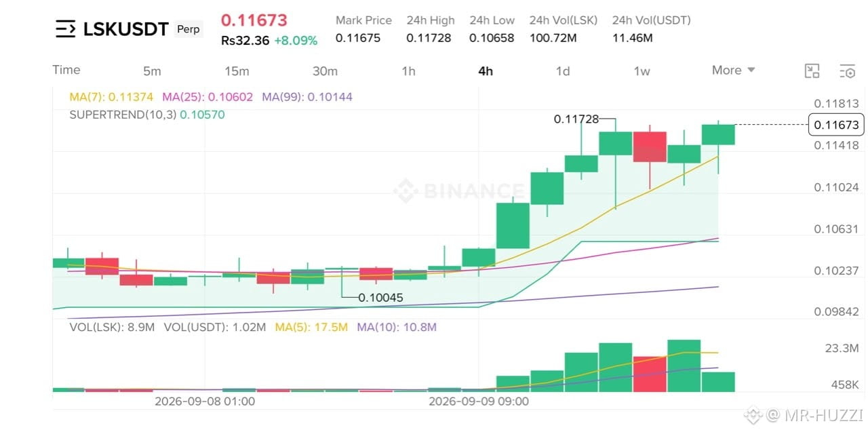Select the 5m interval
The height and width of the screenshot is (432, 868).
[x=152, y=71]
